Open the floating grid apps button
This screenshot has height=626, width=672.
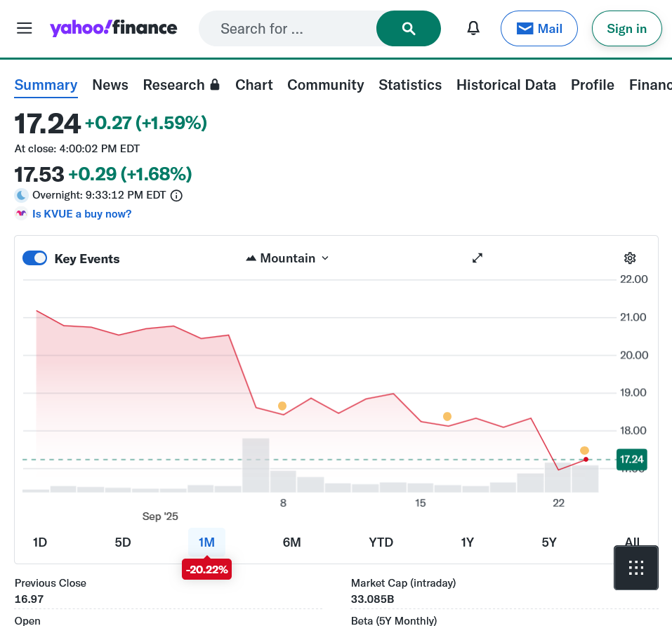tap(636, 568)
